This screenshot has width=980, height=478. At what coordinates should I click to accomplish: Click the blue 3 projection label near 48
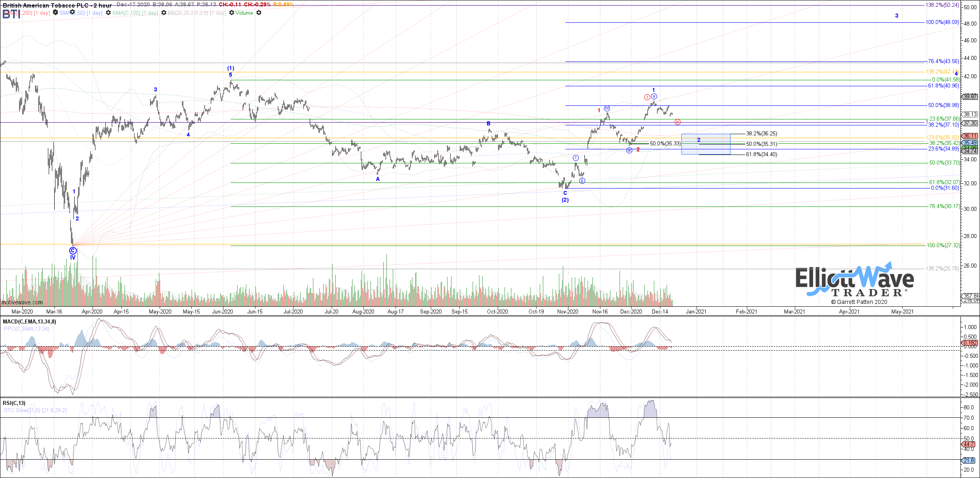[897, 16]
